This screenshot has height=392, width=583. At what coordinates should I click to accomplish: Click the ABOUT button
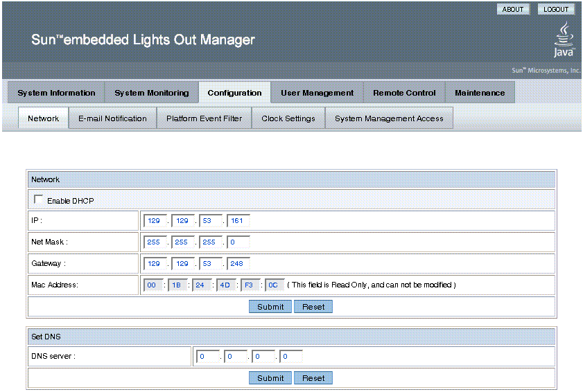coord(513,9)
